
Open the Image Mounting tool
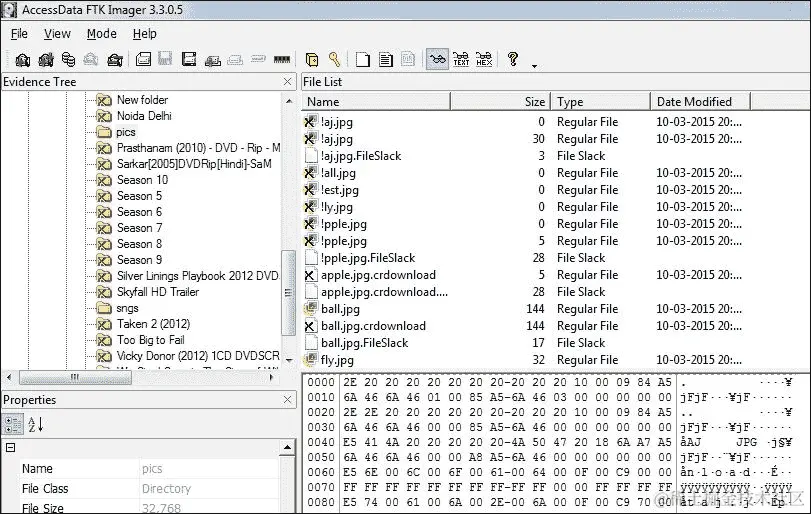(x=68, y=60)
